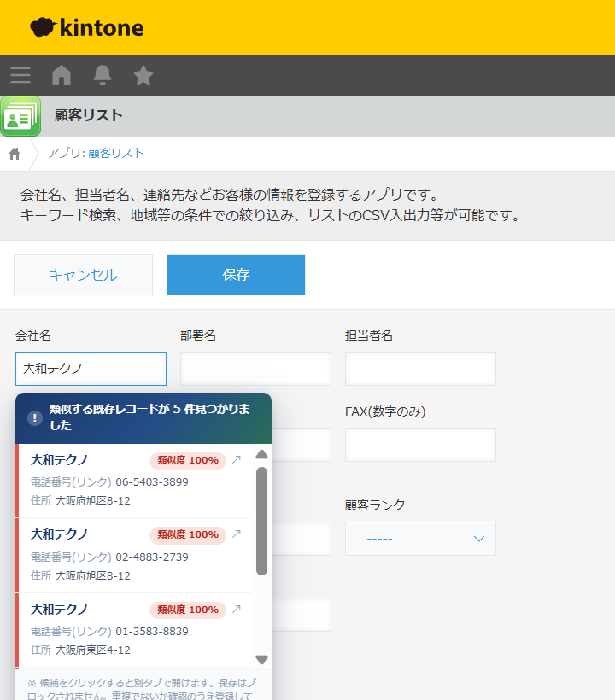Focus the FAX(数字のみ) input field
Viewport: 615px width, 700px height.
(420, 445)
